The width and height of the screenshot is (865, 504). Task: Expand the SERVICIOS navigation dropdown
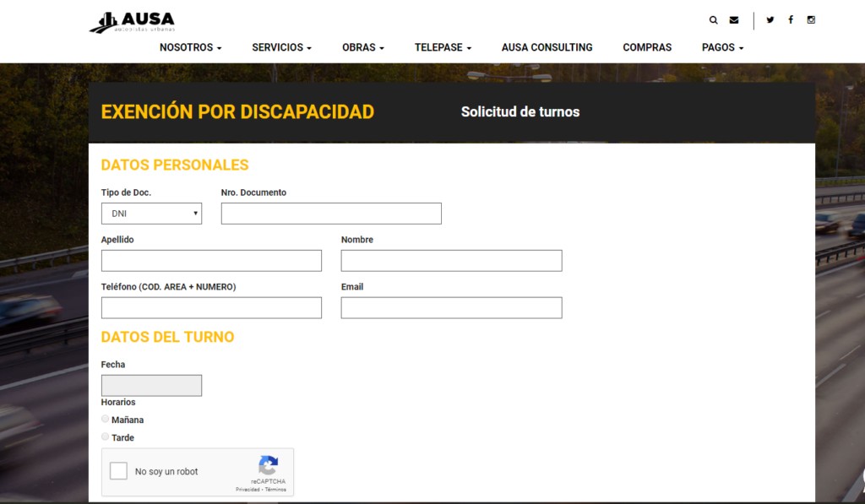(x=281, y=47)
